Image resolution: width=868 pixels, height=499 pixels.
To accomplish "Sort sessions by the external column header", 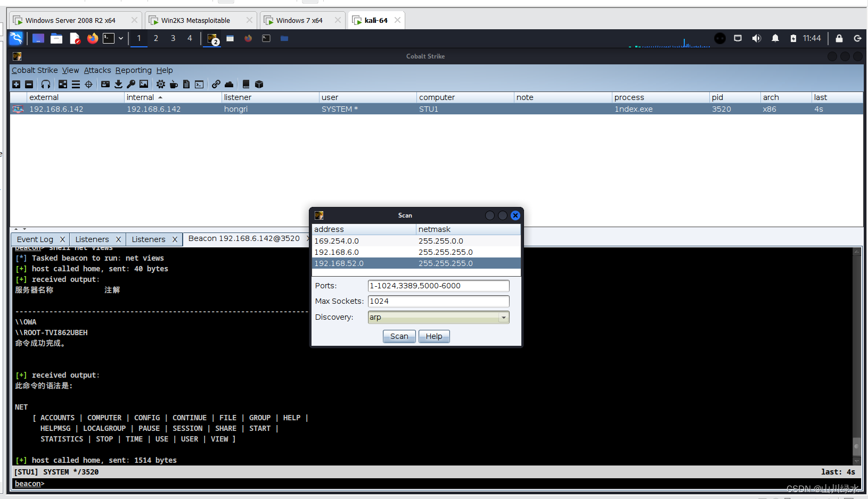I will 76,97.
